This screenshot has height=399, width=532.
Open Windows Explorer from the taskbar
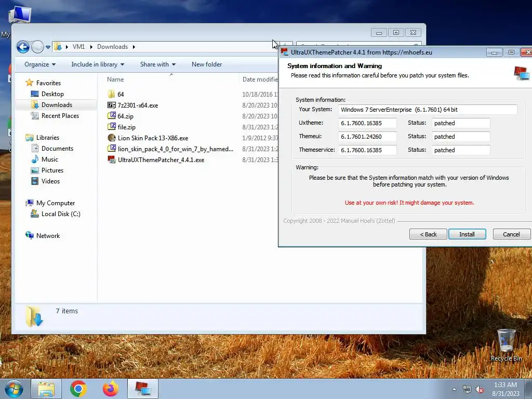click(46, 389)
